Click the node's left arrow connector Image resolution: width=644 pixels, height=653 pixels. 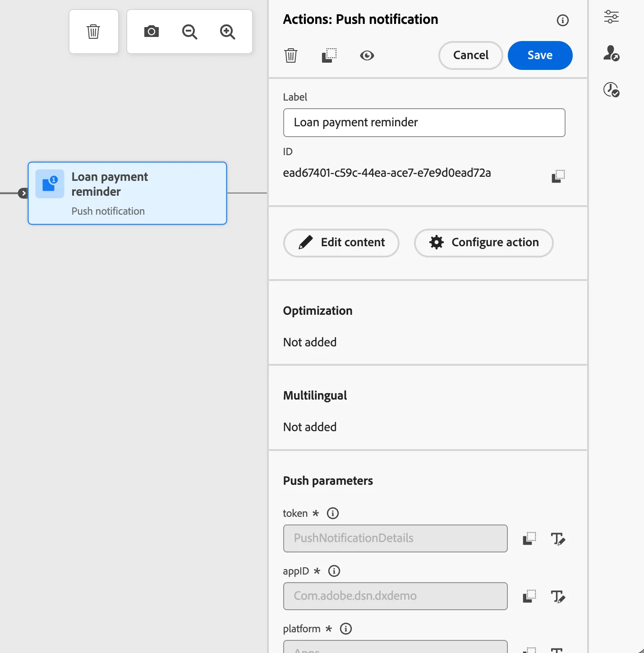point(23,193)
